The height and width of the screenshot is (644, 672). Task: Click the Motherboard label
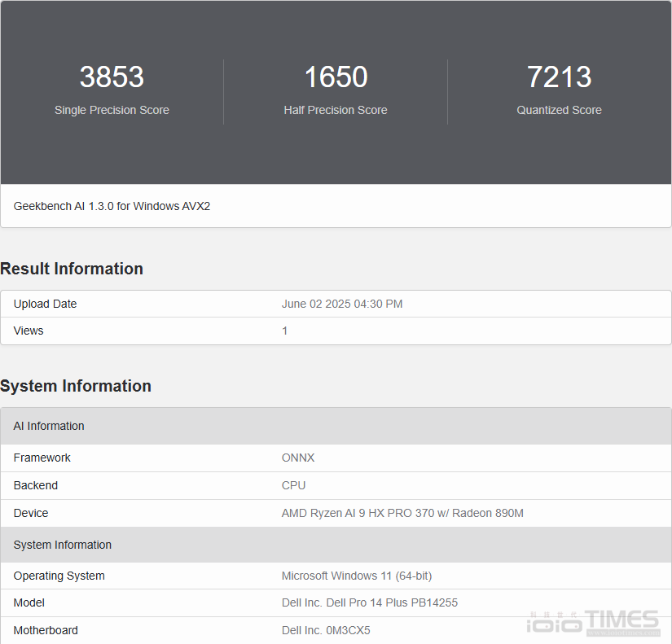[46, 630]
